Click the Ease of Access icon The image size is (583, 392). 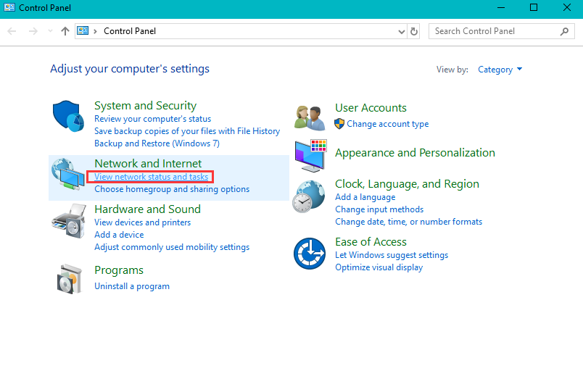click(310, 254)
